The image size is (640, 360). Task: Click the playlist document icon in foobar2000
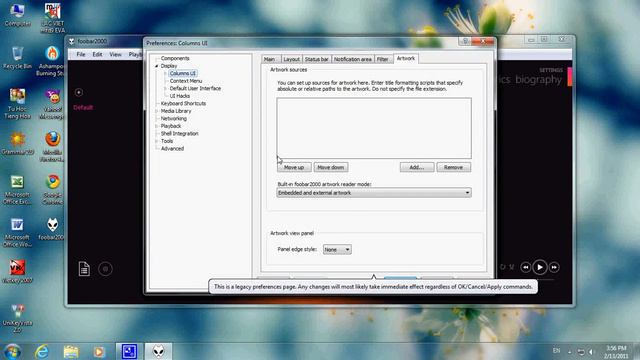(x=84, y=269)
